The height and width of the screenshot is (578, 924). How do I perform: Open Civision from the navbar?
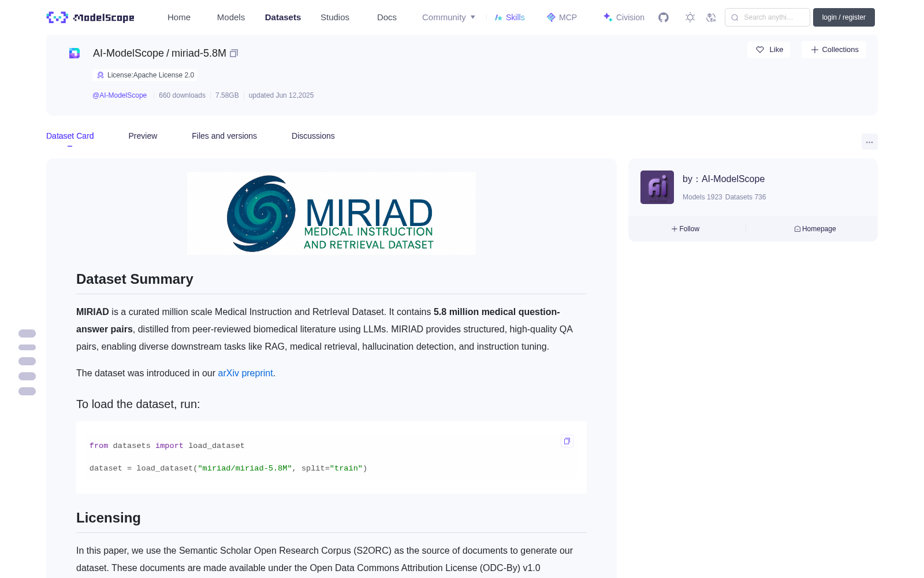pos(624,17)
